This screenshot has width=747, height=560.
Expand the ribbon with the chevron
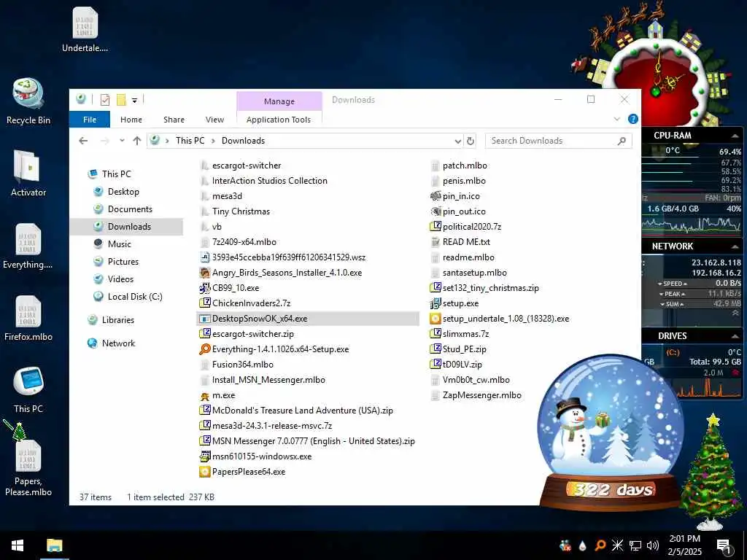pos(617,119)
